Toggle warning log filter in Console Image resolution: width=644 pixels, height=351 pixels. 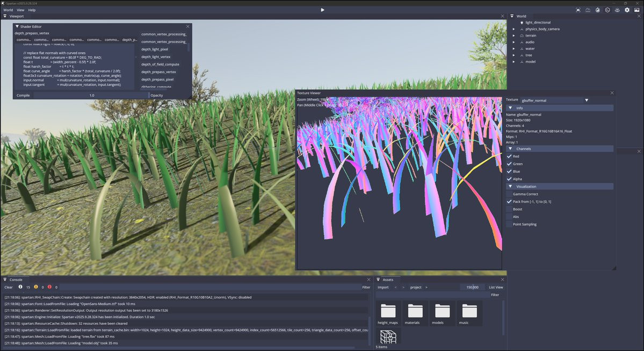[x=35, y=287]
